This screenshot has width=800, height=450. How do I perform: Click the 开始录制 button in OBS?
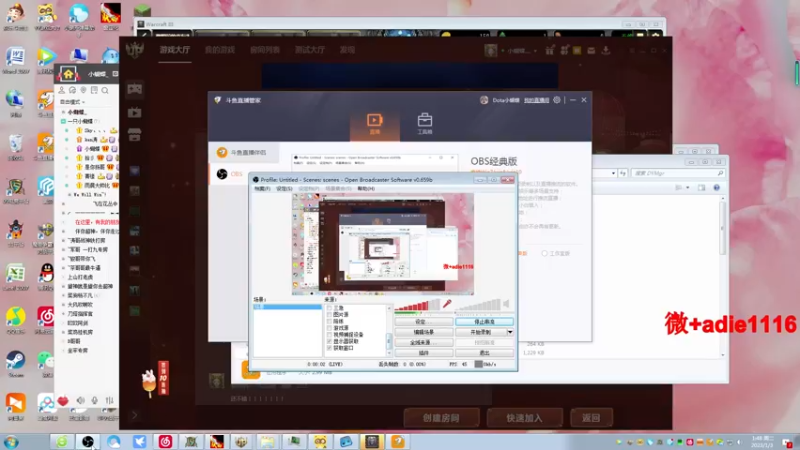(x=480, y=332)
